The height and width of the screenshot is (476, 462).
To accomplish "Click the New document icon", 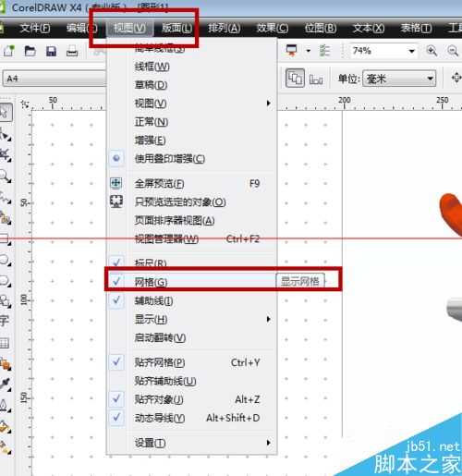I will tap(9, 51).
